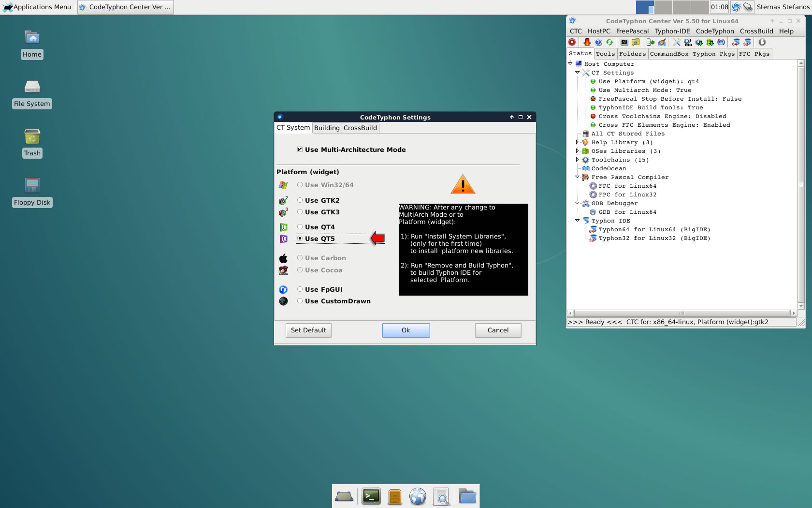Viewport: 812px width, 508px height.
Task: Switch to the CrossBuild tab in Settings dialog
Action: pyautogui.click(x=360, y=128)
